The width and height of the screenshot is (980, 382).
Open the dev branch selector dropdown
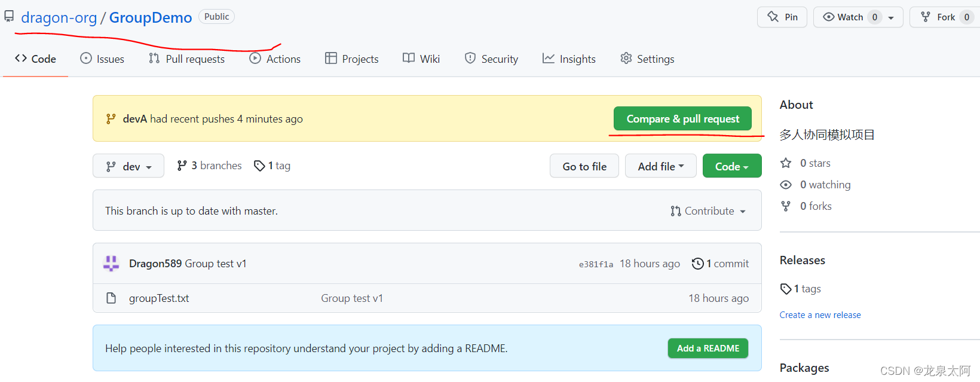(x=128, y=166)
